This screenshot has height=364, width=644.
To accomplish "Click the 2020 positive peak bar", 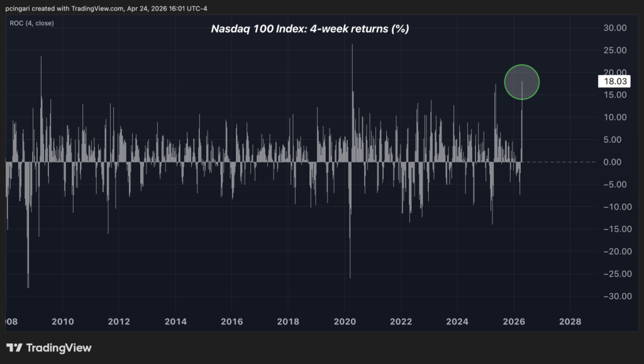I will (x=352, y=103).
